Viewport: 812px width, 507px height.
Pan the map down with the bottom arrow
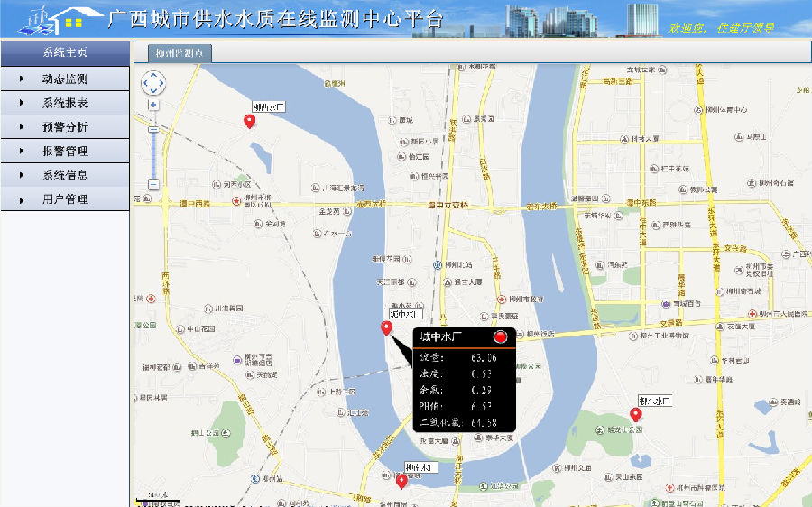click(153, 92)
